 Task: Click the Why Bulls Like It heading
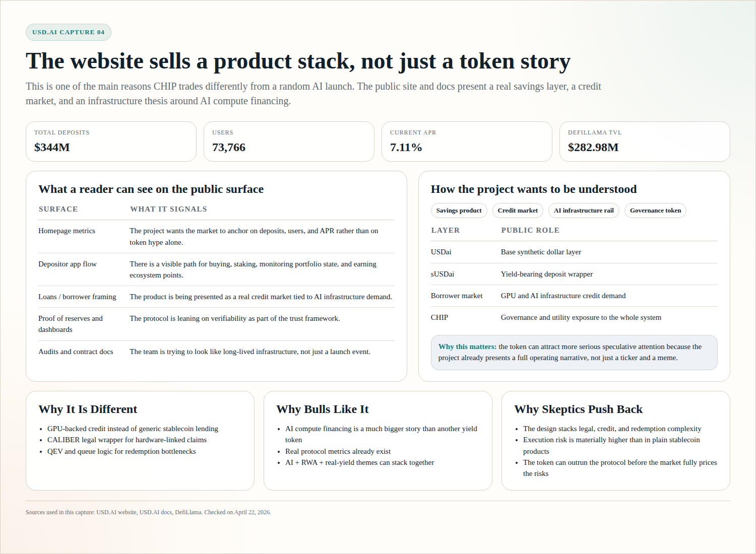tap(323, 409)
